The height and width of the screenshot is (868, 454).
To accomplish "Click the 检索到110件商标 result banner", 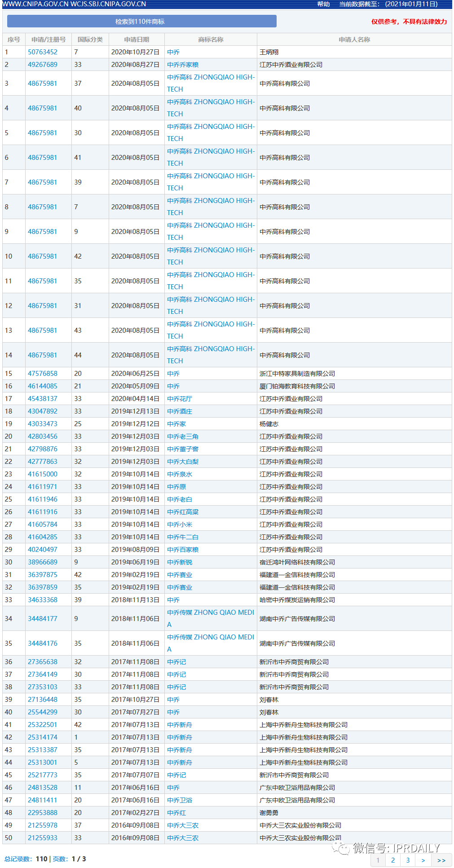I will [142, 21].
